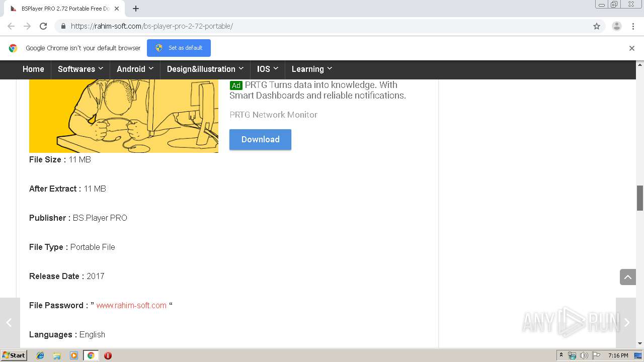Click the Release Date : 2017 line
The width and height of the screenshot is (644, 362).
pos(66,276)
